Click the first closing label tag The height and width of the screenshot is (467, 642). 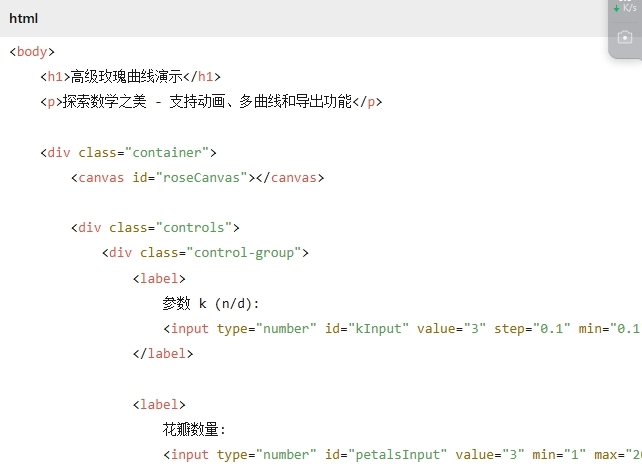(x=163, y=354)
